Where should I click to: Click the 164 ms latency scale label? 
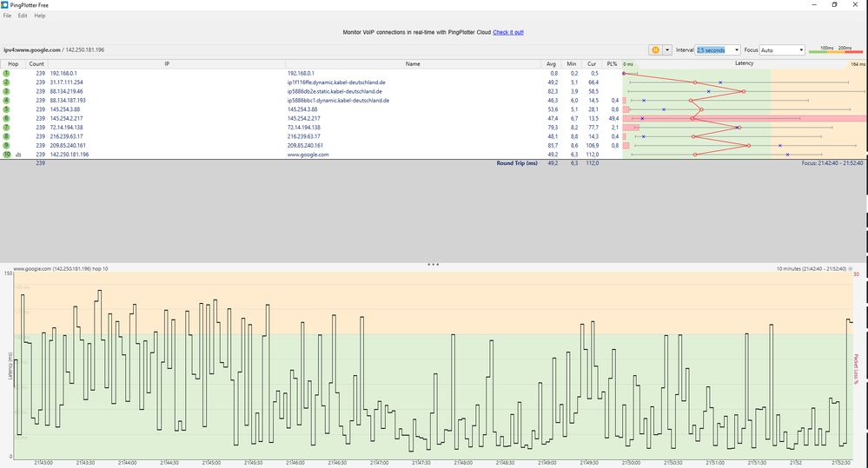click(858, 64)
